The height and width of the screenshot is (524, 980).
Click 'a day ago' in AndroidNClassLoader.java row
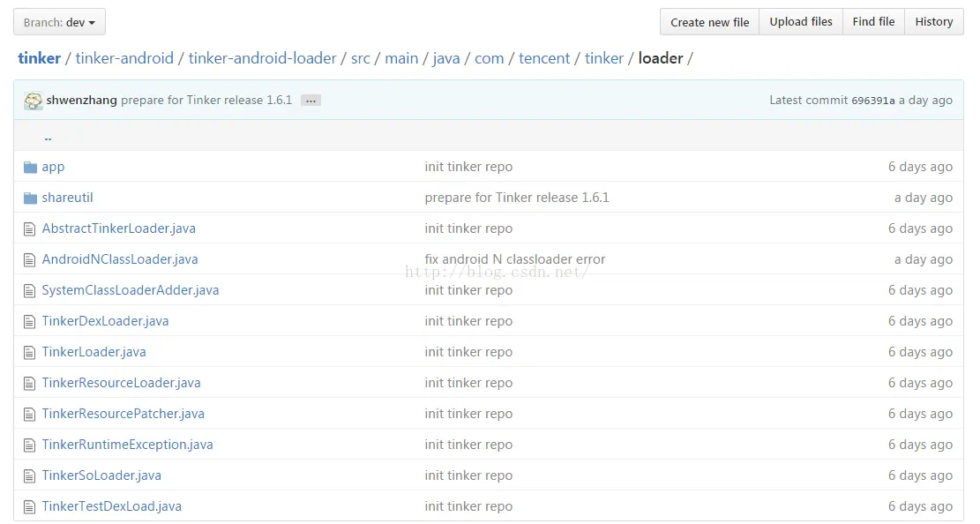pos(924,258)
